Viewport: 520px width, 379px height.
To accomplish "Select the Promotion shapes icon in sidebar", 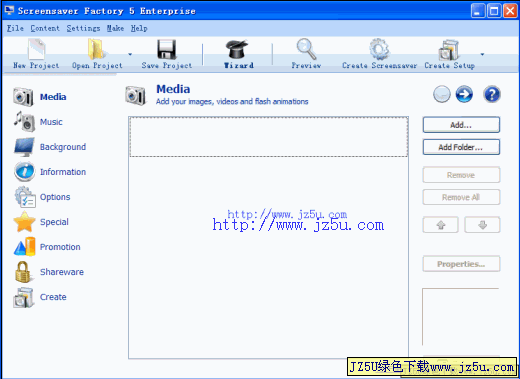I will pyautogui.click(x=24, y=247).
